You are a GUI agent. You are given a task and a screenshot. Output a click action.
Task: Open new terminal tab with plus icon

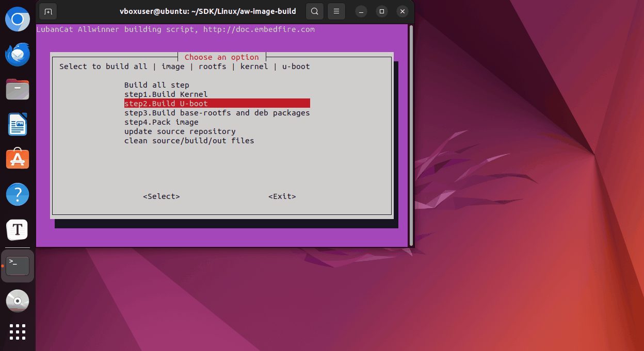click(x=48, y=11)
